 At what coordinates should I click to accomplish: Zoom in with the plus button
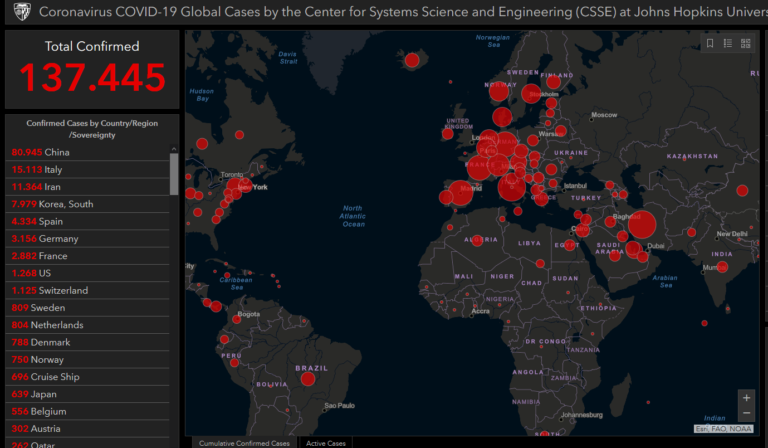pyautogui.click(x=746, y=398)
